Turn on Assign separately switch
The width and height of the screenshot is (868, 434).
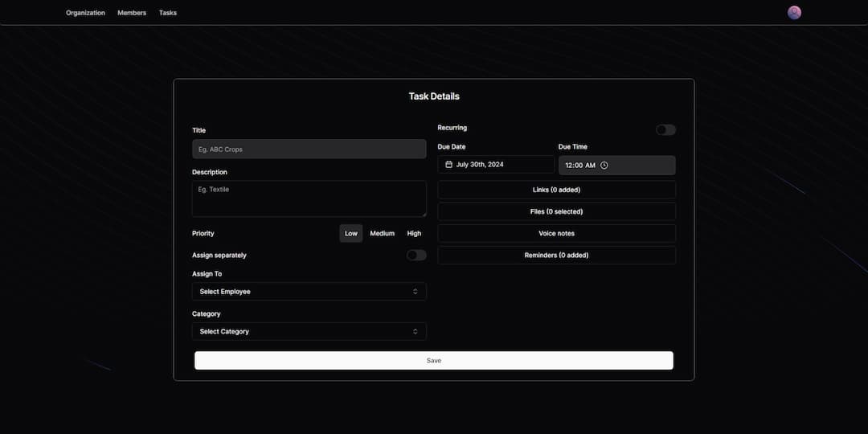point(416,255)
